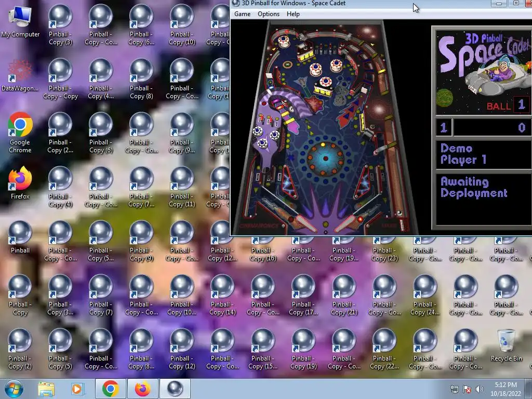Open the Options menu in Pinball
The width and height of the screenshot is (532, 399).
point(269,14)
